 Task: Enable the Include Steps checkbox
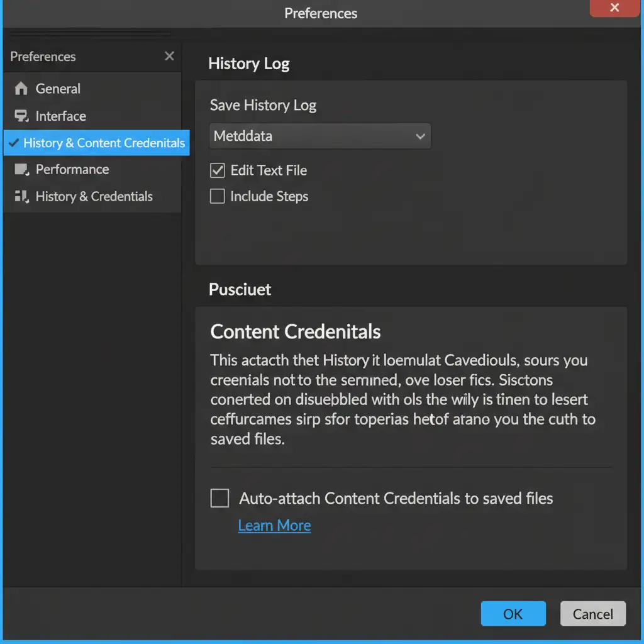pos(218,197)
